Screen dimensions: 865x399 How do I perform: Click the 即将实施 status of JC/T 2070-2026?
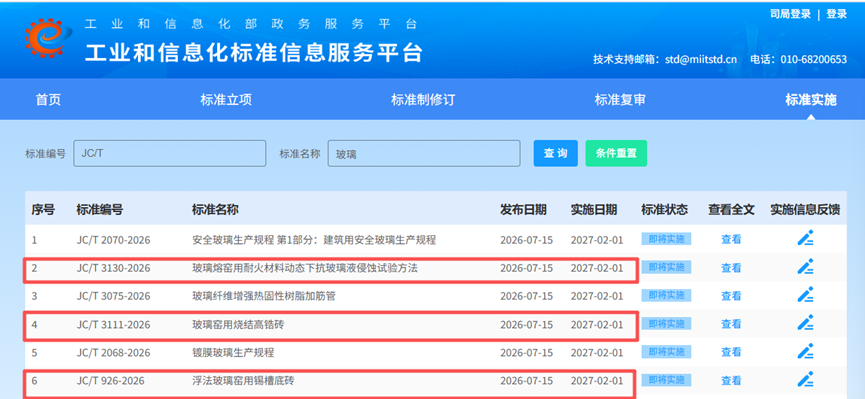[666, 239]
